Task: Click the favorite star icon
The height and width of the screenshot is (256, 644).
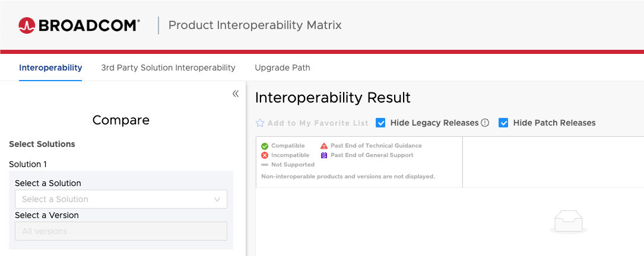Action: click(x=260, y=123)
